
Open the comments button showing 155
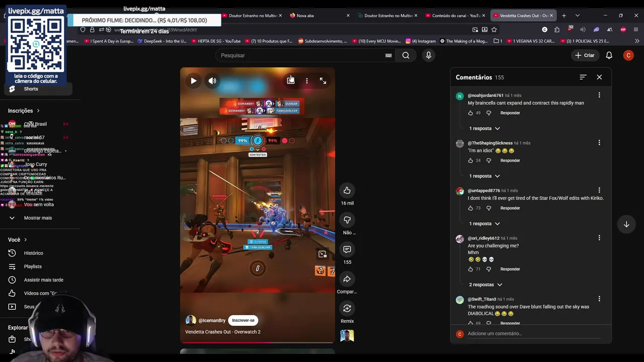click(347, 249)
